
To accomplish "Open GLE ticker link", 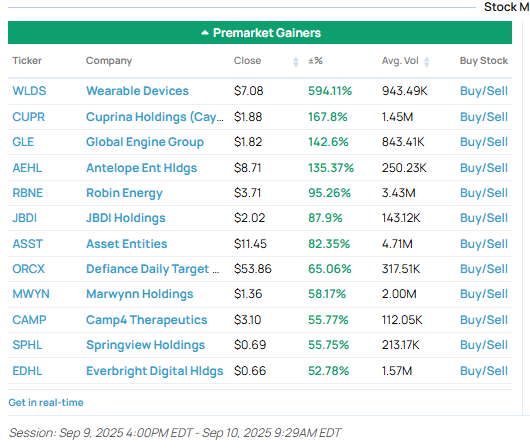I will (23, 142).
